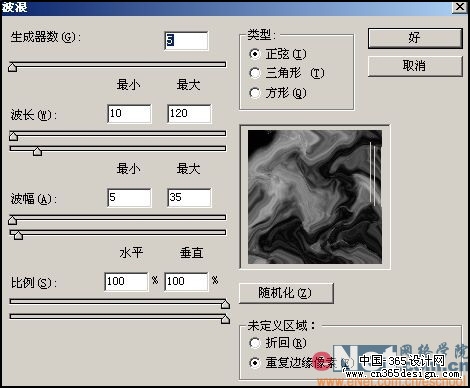Click the 随机化 (Randomize) button
Image resolution: width=470 pixels, height=388 pixels.
pos(286,293)
